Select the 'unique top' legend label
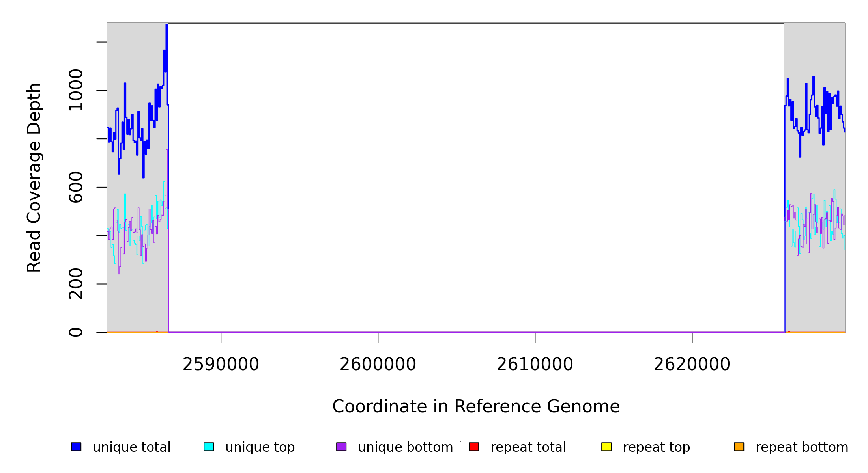This screenshot has height=473, width=868. pyautogui.click(x=260, y=447)
